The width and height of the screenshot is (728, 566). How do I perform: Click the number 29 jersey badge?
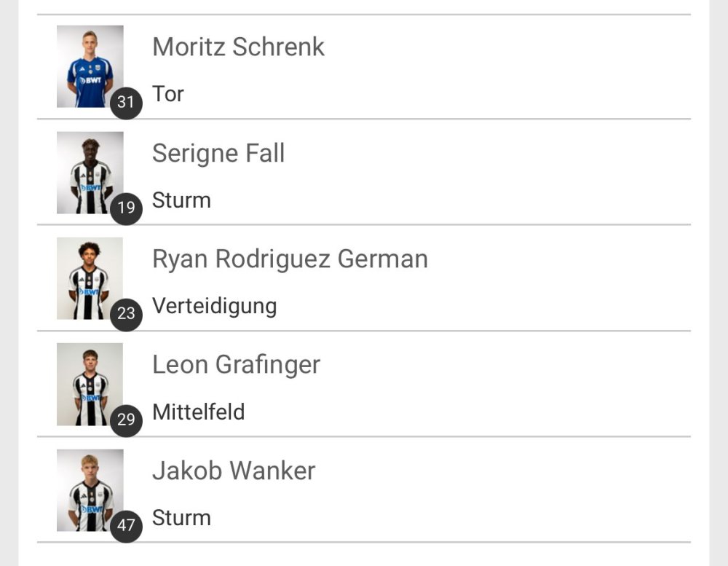[126, 419]
